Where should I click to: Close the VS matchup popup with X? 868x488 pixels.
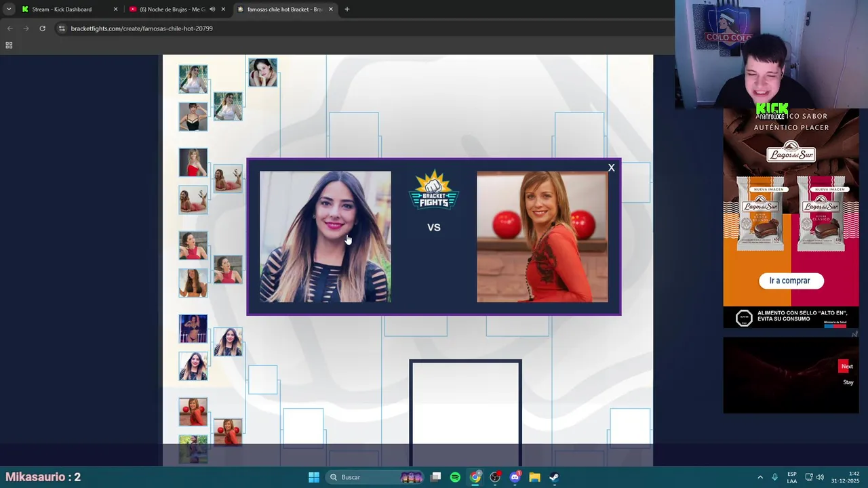[x=611, y=168]
